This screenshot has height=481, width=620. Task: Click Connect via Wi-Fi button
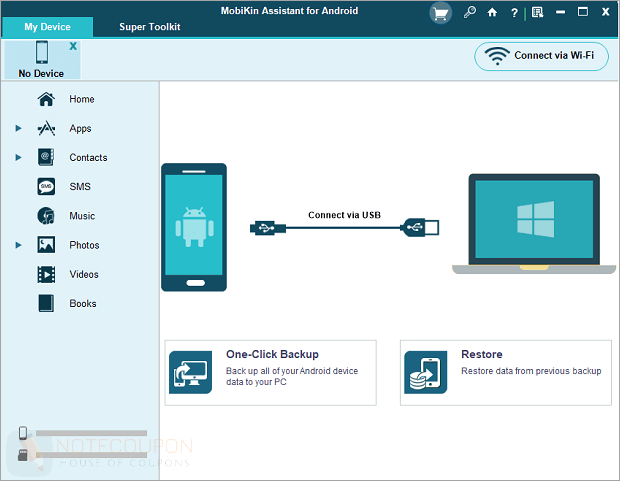[x=541, y=57]
